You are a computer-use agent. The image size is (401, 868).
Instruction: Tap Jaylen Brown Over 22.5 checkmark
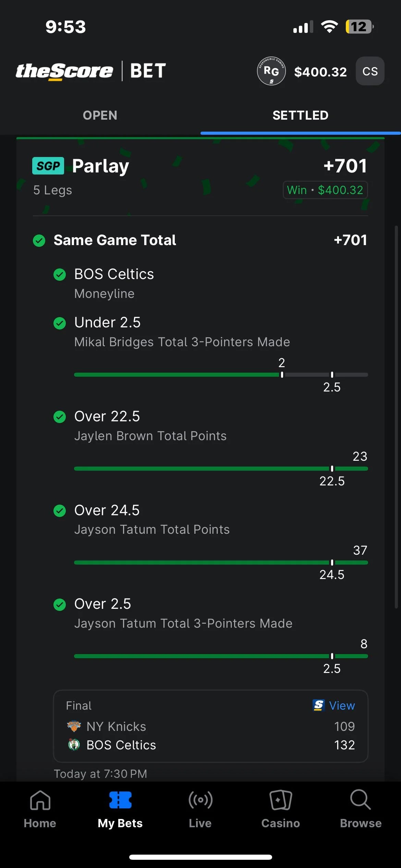[x=60, y=417]
